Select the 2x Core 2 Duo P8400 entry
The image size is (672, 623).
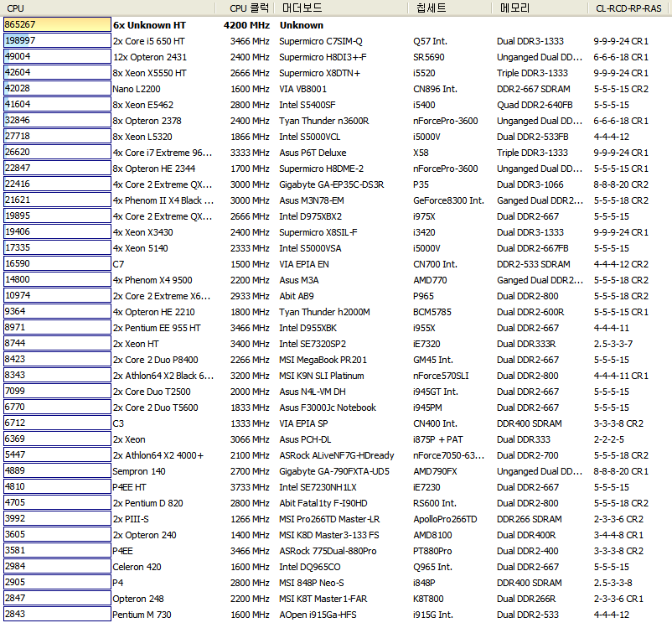click(156, 360)
